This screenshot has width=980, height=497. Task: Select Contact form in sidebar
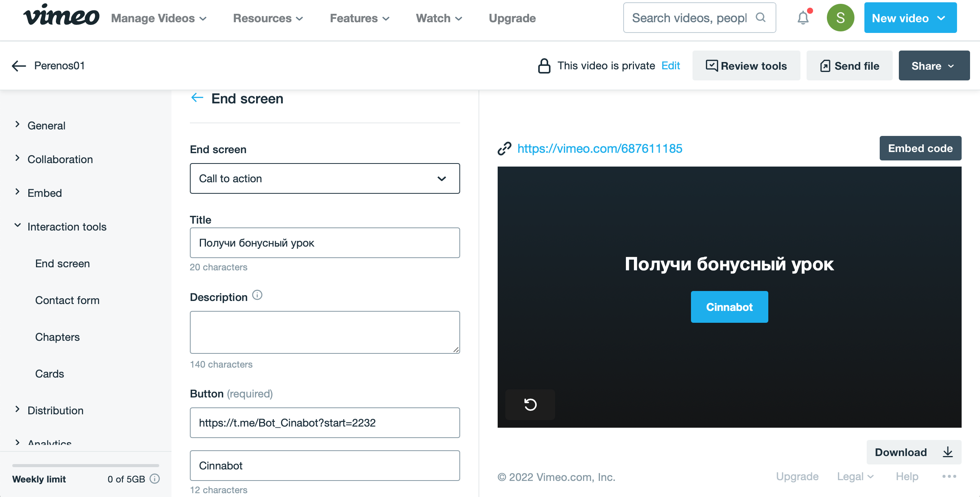click(67, 300)
